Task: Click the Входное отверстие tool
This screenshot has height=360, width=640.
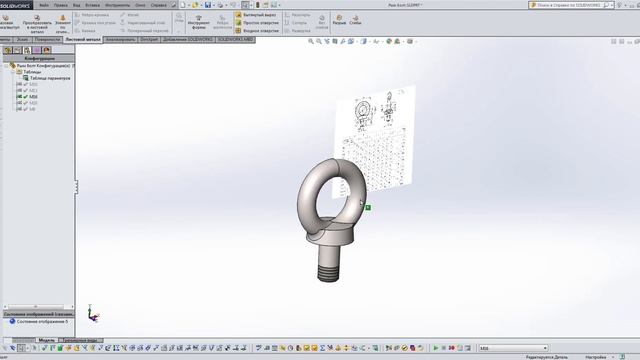Action: pyautogui.click(x=257, y=31)
